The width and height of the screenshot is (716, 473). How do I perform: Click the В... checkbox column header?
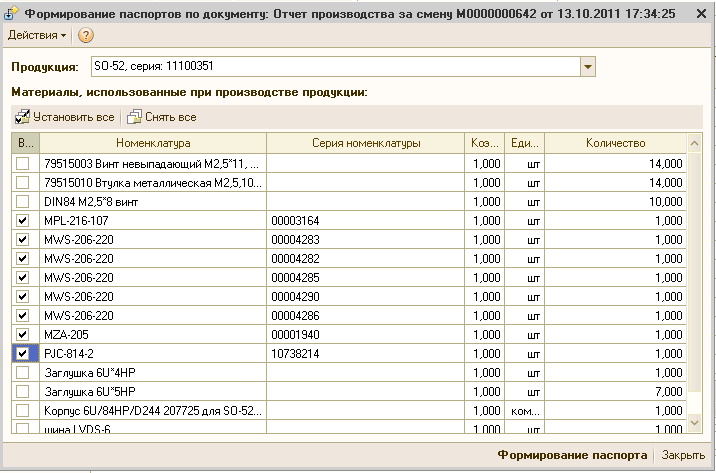pyautogui.click(x=26, y=143)
